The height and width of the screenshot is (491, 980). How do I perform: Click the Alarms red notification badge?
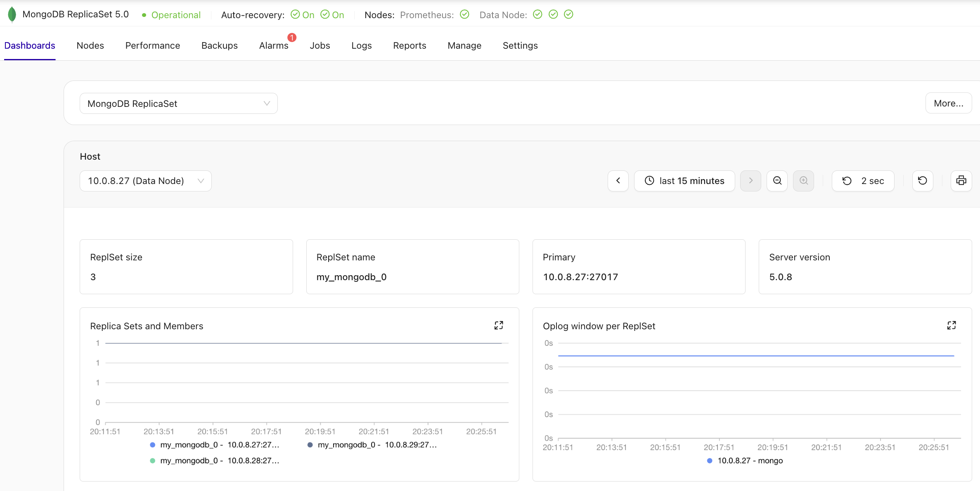pyautogui.click(x=292, y=38)
